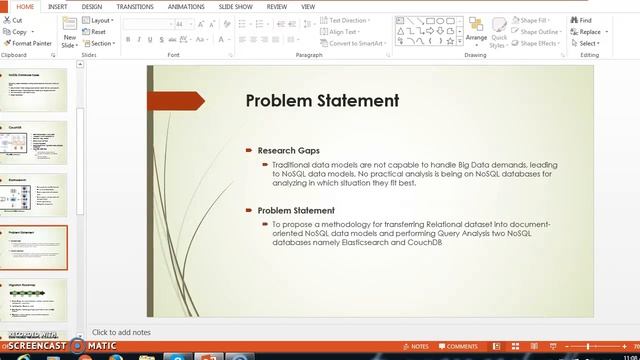
Task: Apply numbered list
Action: [x=259, y=24]
